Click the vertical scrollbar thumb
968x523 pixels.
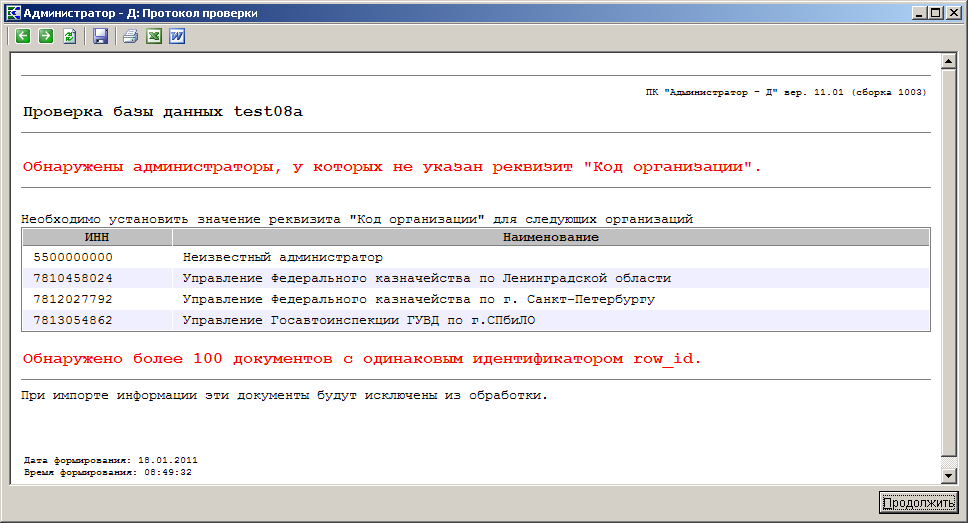949,262
